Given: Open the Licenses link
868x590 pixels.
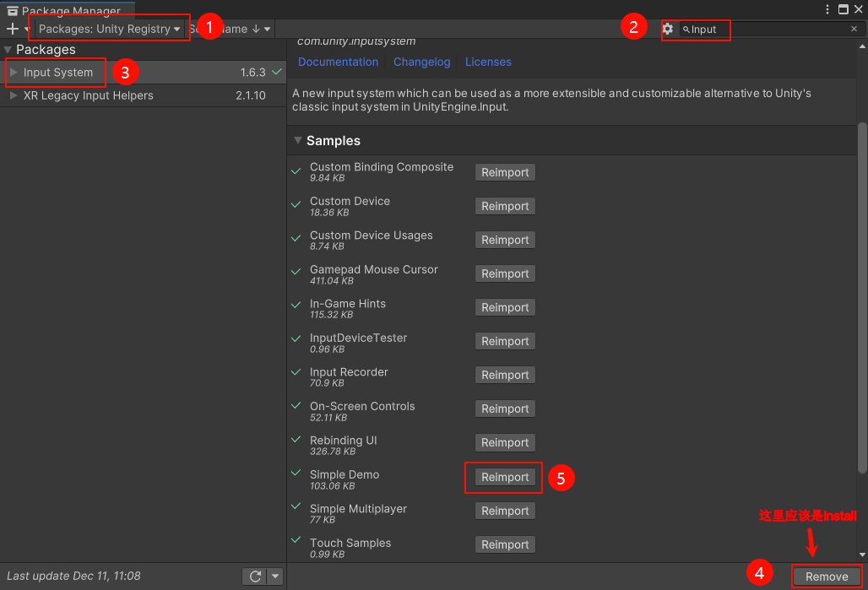Looking at the screenshot, I should click(x=488, y=62).
